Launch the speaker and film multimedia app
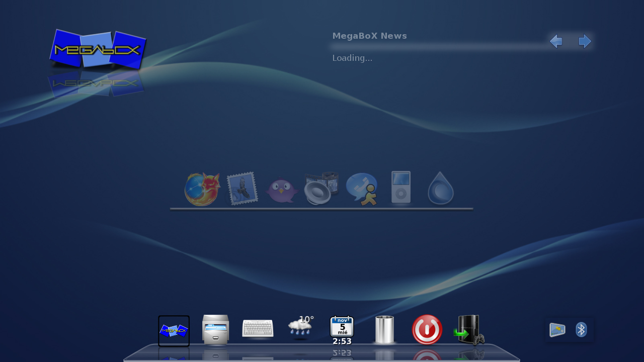 click(321, 188)
